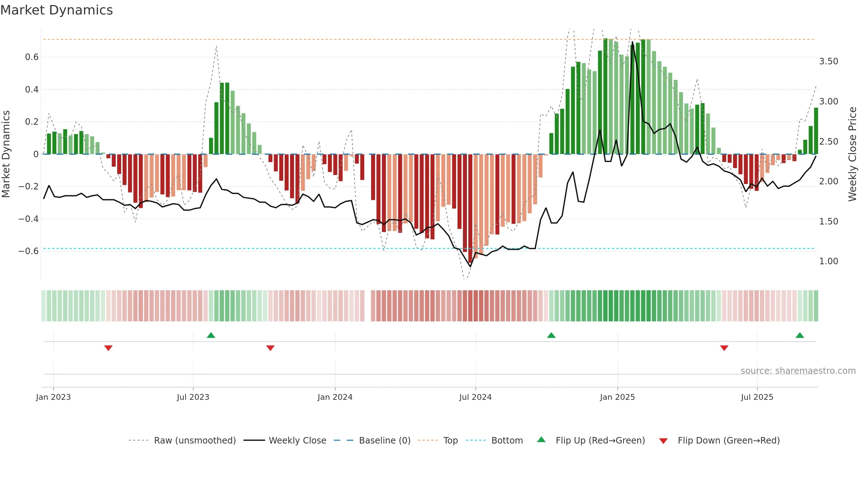The image size is (868, 488).
Task: Click the source: sharemaestro.com text
Action: tap(798, 371)
